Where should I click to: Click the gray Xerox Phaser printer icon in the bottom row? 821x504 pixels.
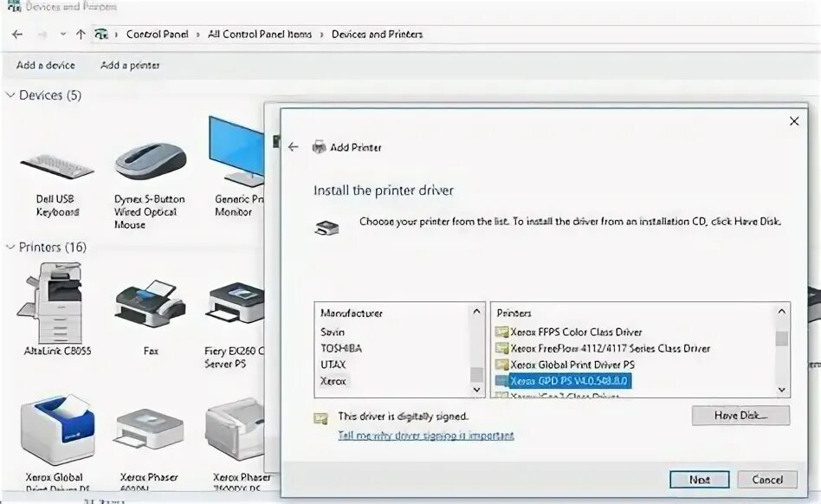pyautogui.click(x=235, y=430)
